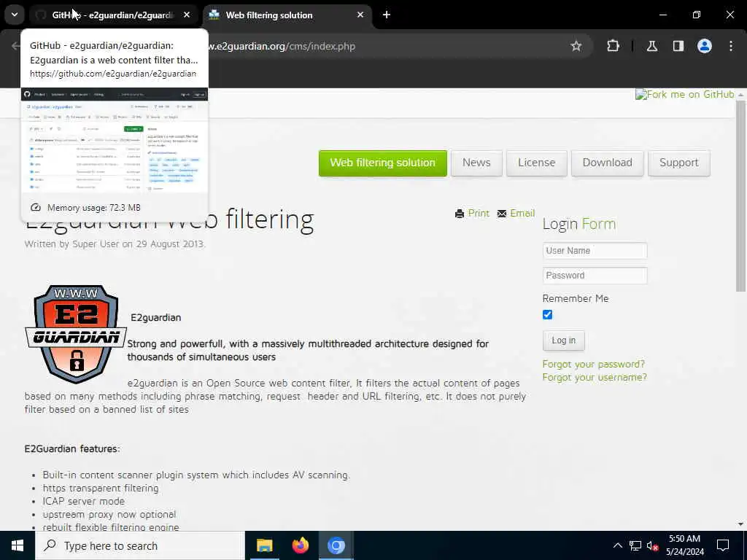
Task: Click the E2 Guardian shield logo
Action: coord(76,334)
